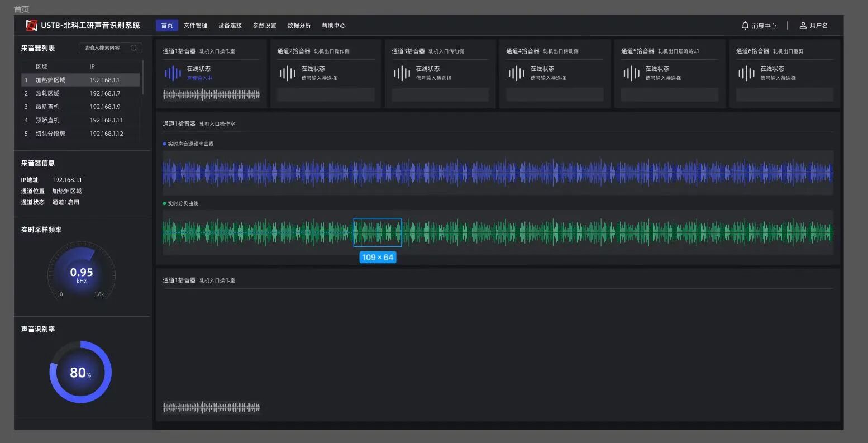Click the channel 6 pickup waveform icon
868x443 pixels.
(x=746, y=73)
